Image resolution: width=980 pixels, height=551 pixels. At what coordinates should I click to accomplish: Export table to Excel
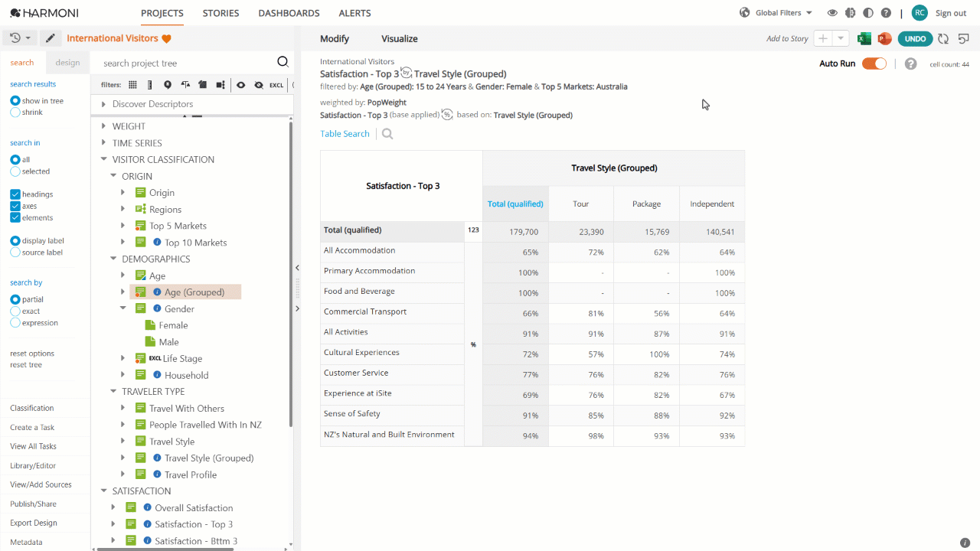tap(864, 38)
